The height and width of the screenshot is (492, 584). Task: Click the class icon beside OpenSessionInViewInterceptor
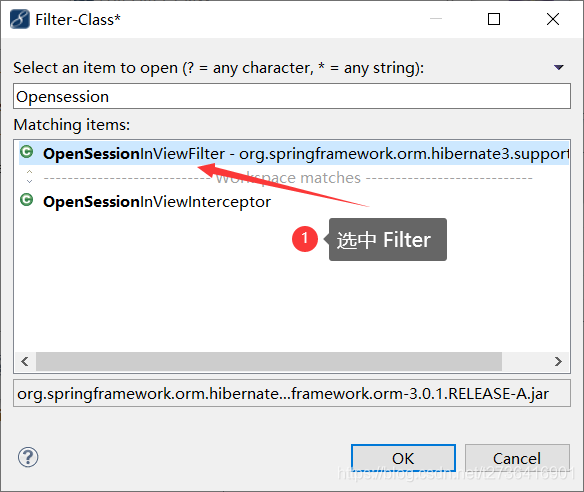coord(26,200)
